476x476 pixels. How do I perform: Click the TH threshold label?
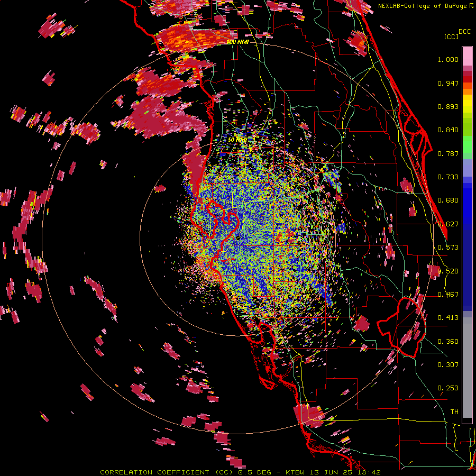point(454,412)
